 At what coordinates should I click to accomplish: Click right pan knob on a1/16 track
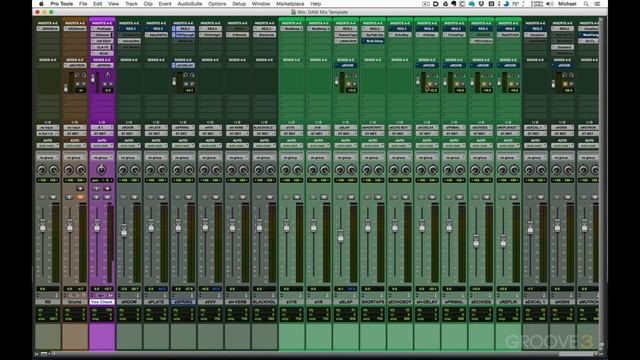coord(298,169)
